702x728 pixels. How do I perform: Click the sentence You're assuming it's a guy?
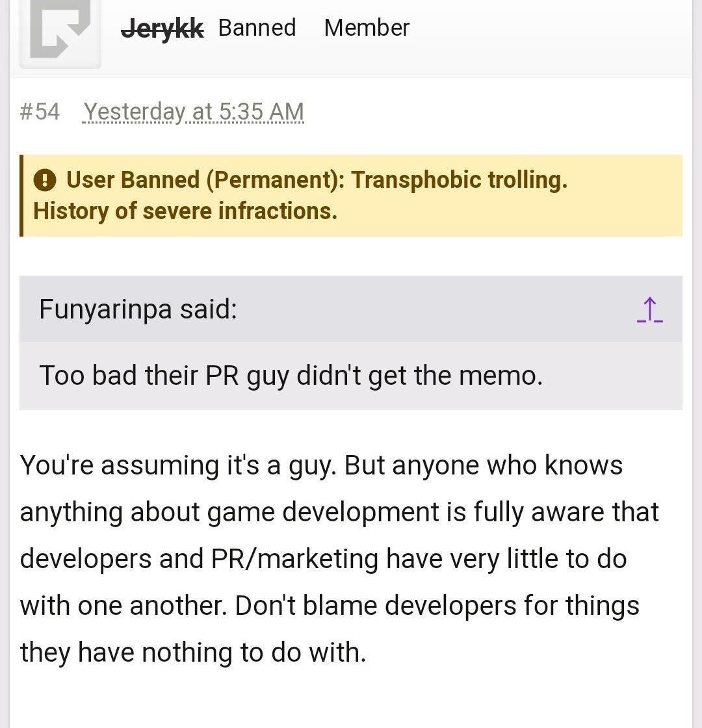tap(178, 465)
